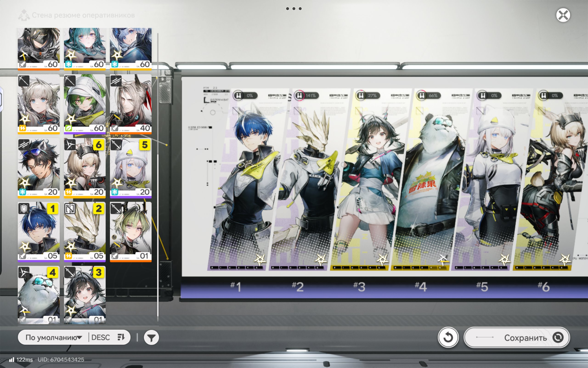Image resolution: width=588 pixels, height=368 pixels.
Task: Click the physical element icon on masked operator card
Action: tap(23, 64)
